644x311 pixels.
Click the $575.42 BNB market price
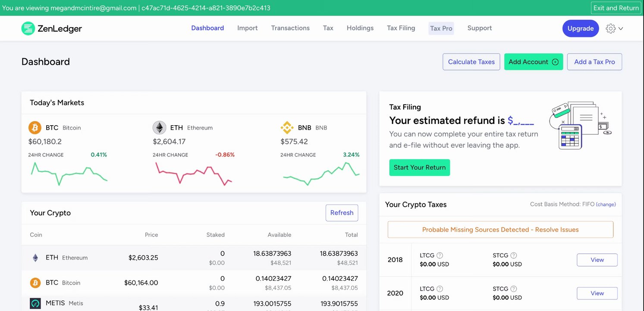coord(294,142)
